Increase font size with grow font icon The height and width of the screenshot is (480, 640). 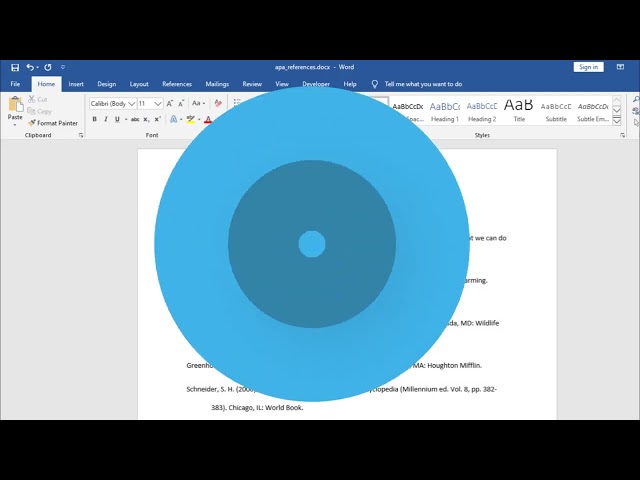[x=170, y=104]
